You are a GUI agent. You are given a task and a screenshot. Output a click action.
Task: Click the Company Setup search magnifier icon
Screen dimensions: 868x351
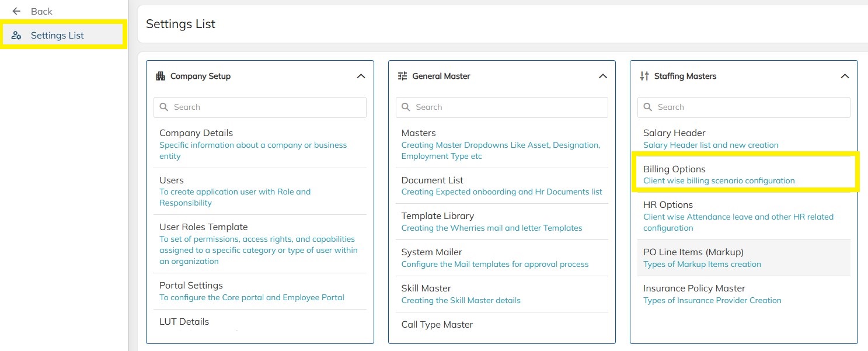[x=164, y=107]
